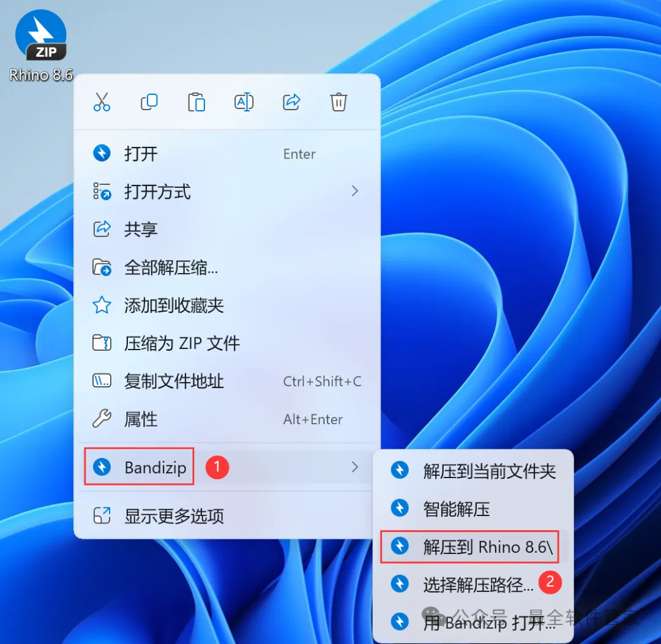Choose 全部解压缩... option
Screen dimensions: 661x644
227,268
